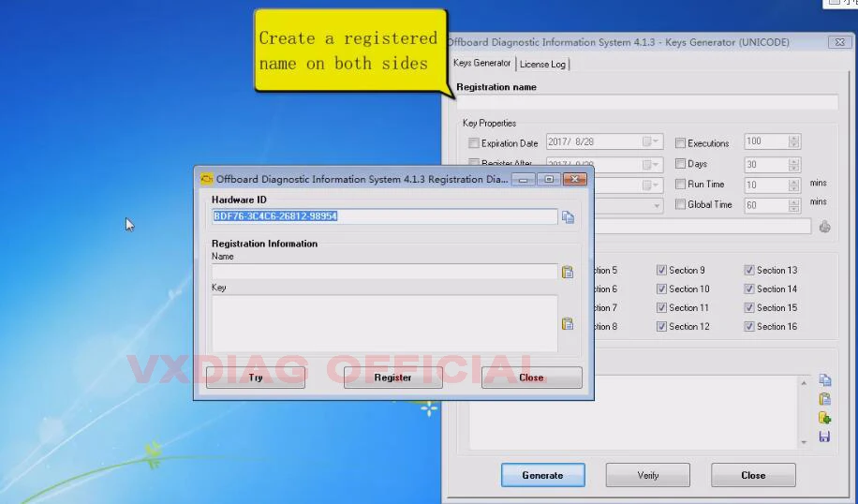Tick the Days checkbox
This screenshot has width=858, height=504.
[x=680, y=164]
